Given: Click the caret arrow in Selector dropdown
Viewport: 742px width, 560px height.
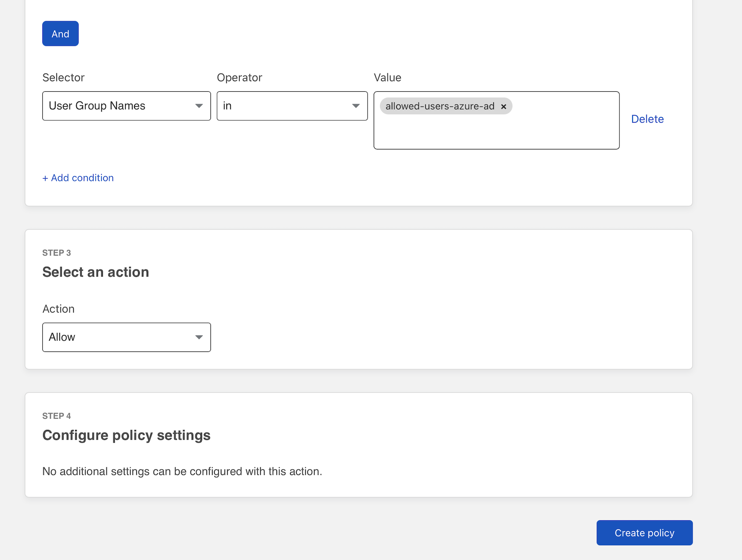Looking at the screenshot, I should click(199, 106).
